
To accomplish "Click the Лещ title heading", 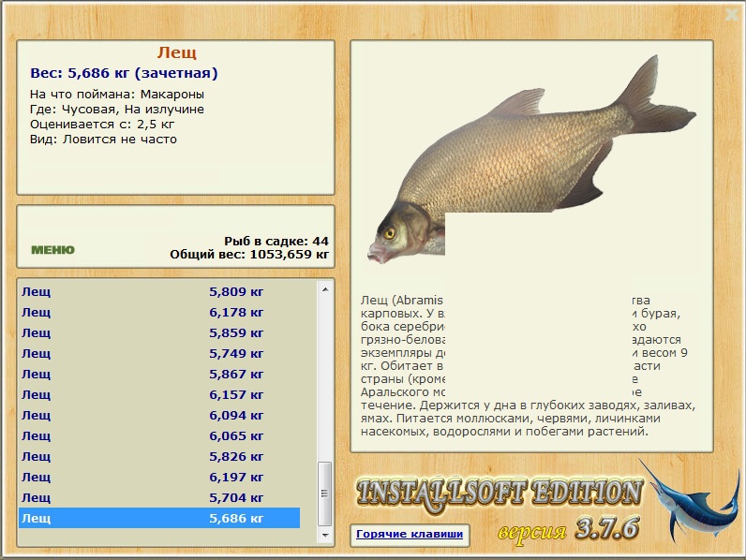I will coord(177,52).
